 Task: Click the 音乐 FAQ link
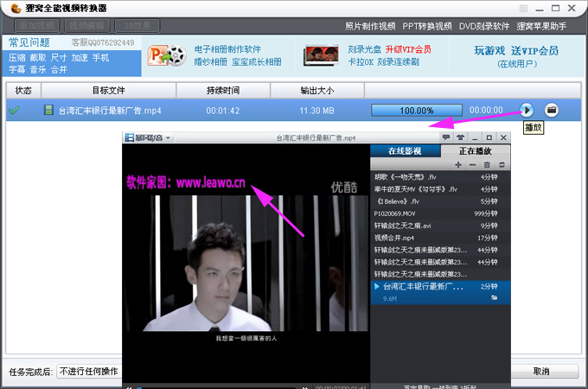coord(38,70)
